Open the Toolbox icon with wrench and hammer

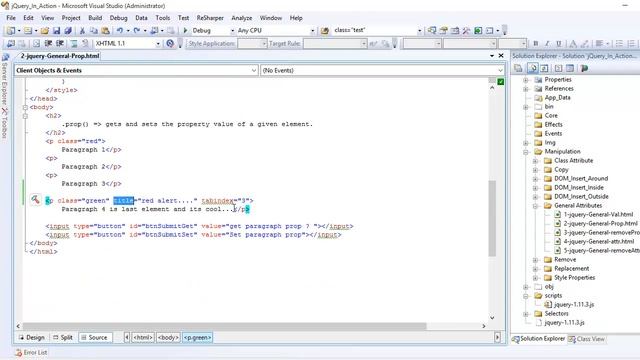[x=466, y=31]
